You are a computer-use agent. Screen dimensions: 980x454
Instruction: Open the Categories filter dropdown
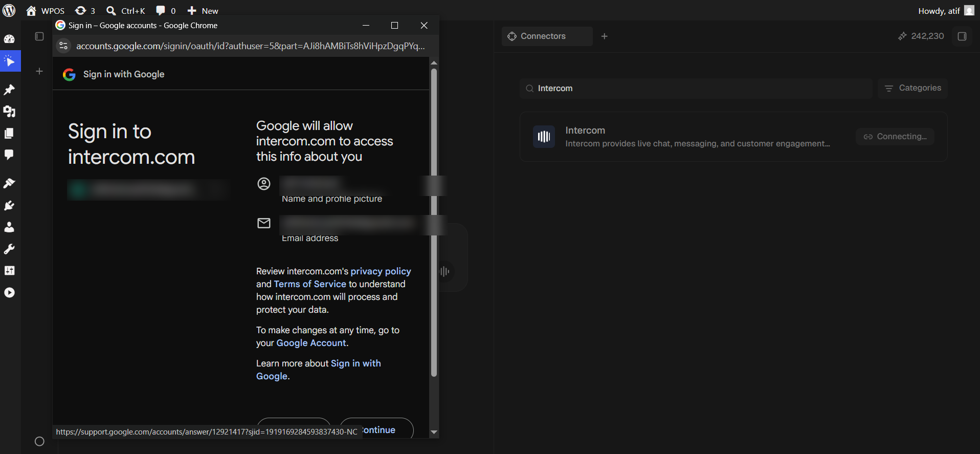(x=912, y=88)
